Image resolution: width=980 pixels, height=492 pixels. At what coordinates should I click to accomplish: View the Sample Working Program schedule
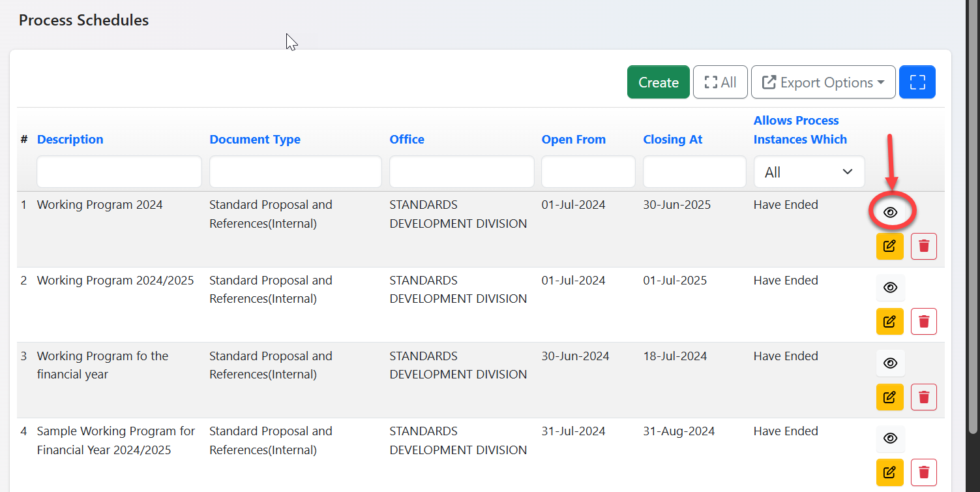890,438
